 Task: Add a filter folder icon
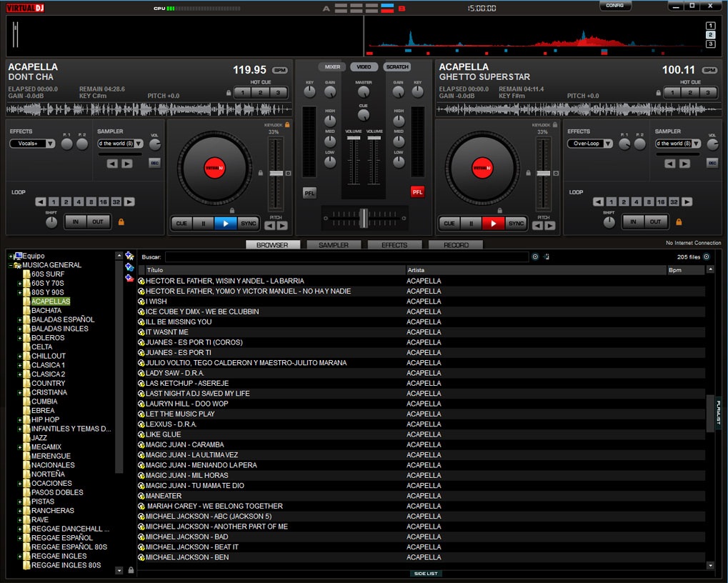pos(129,278)
